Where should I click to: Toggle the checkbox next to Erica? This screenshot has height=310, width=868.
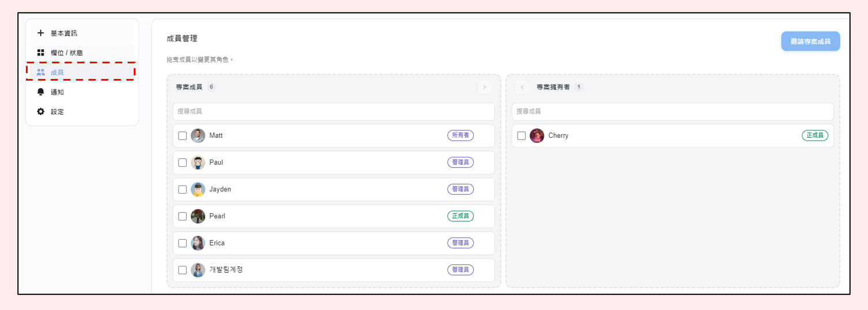click(x=182, y=243)
